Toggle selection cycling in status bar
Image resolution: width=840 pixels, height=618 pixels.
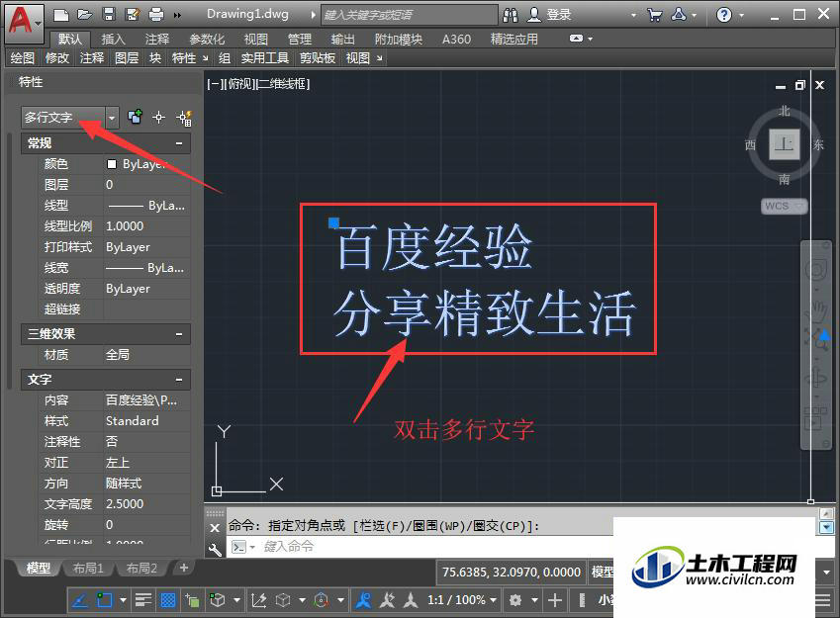point(192,600)
